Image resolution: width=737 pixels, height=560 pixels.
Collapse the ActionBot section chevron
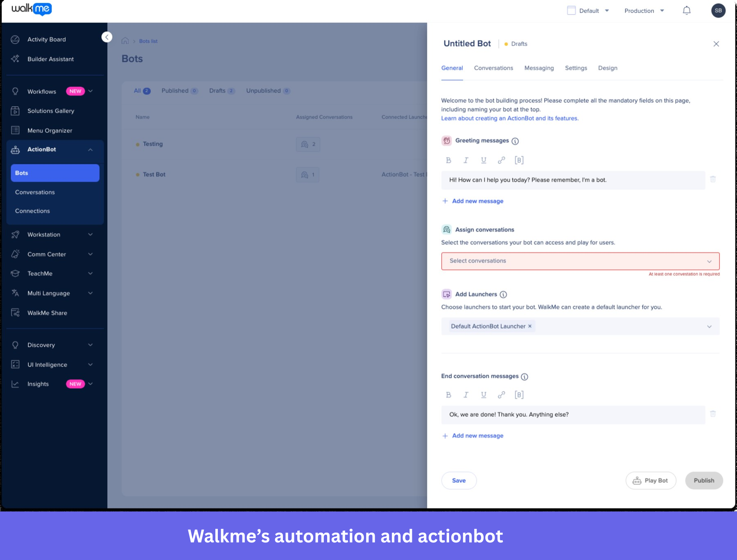click(x=91, y=149)
